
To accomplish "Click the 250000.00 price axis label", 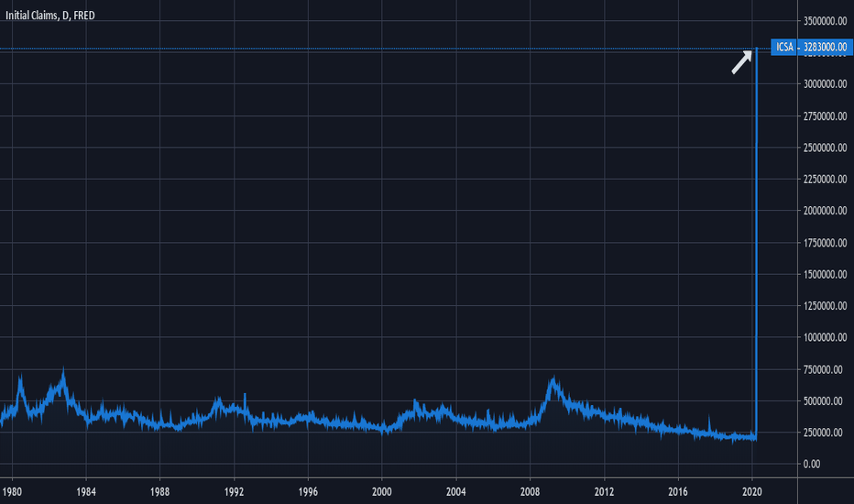I will 823,433.
